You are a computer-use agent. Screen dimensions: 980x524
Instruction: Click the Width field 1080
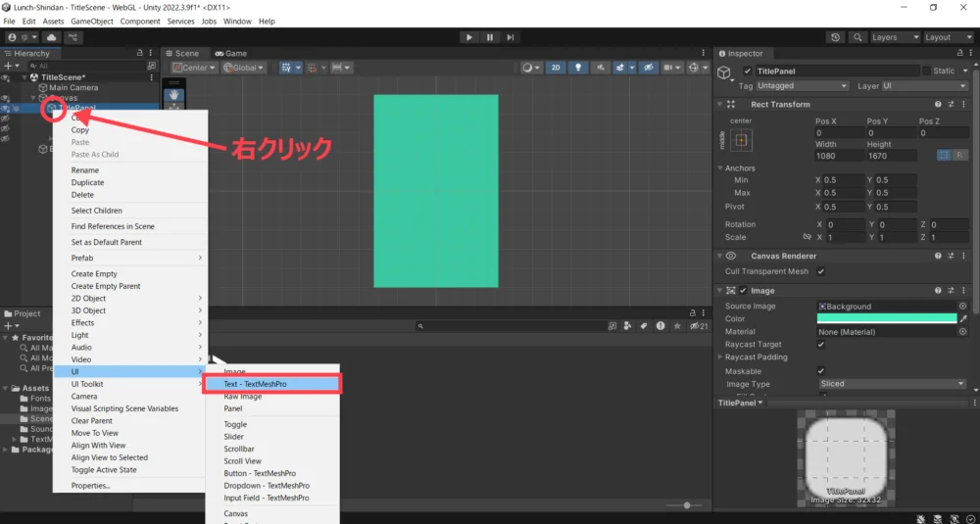pyautogui.click(x=839, y=156)
